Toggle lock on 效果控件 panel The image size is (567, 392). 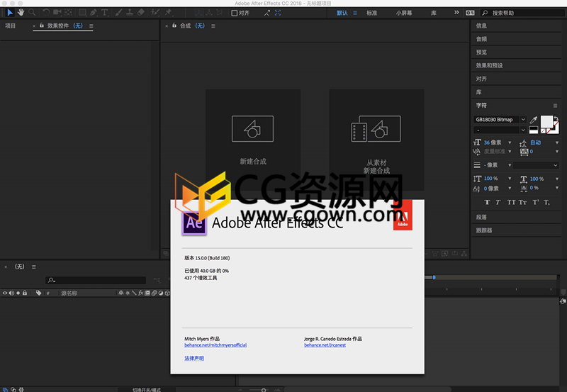coord(42,26)
